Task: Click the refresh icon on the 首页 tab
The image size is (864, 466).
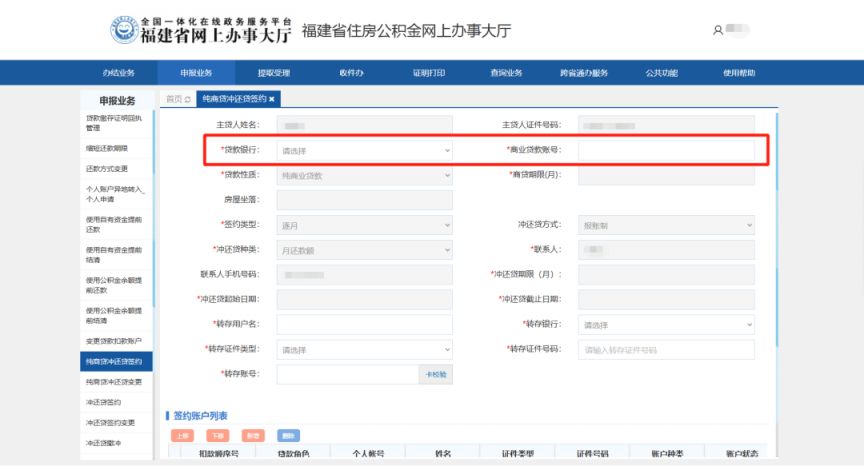Action: click(x=188, y=99)
